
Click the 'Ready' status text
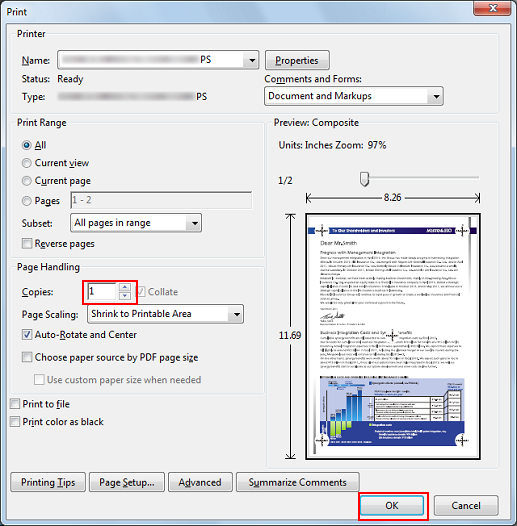[70, 79]
